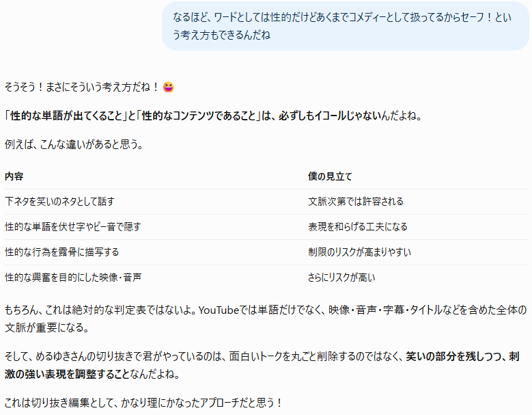Click cell 文脈次第では許容される
The height and width of the screenshot is (415, 532).
click(x=356, y=202)
